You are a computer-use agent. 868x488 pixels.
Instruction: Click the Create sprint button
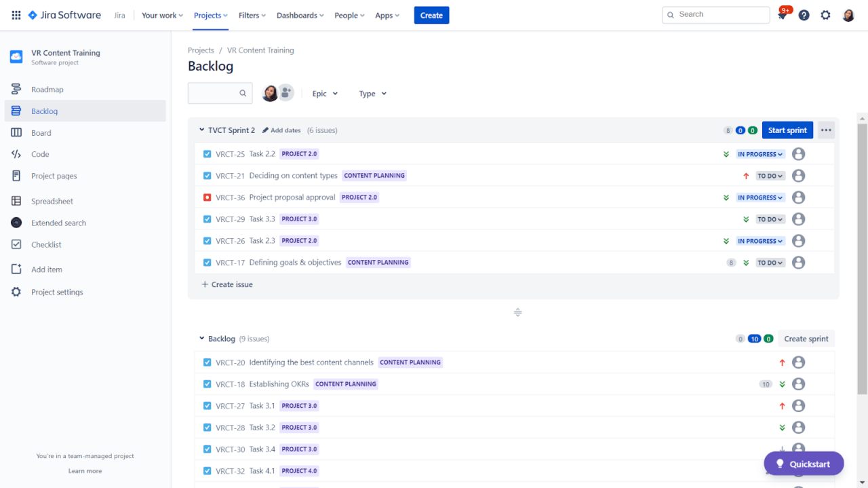(x=806, y=338)
